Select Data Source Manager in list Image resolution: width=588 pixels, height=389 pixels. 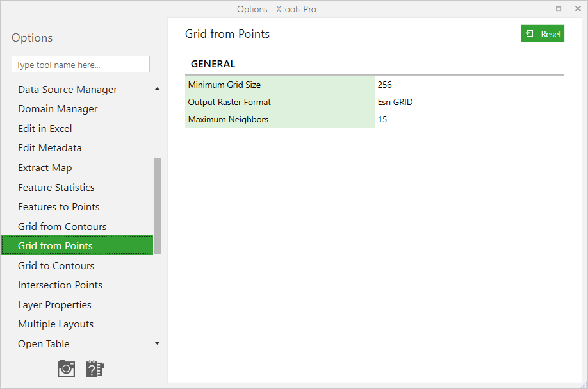pyautogui.click(x=67, y=90)
